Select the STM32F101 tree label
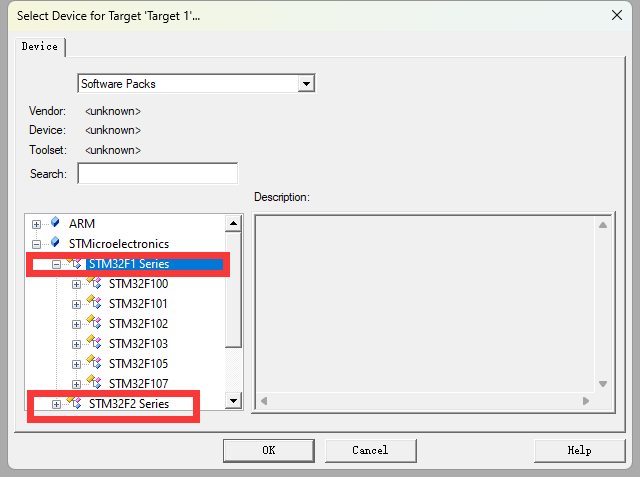Viewport: 640px width, 477px height. point(138,304)
